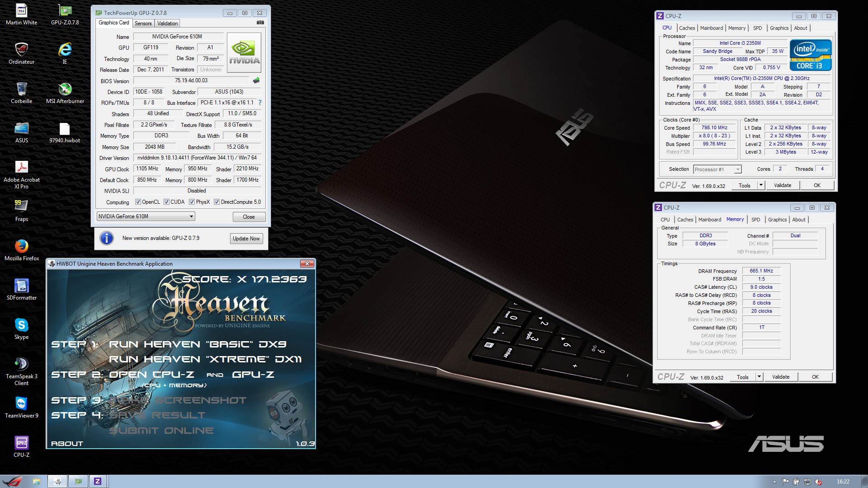Image resolution: width=868 pixels, height=488 pixels.
Task: Launch Internet Explorer desktop shortcut
Action: tap(65, 53)
